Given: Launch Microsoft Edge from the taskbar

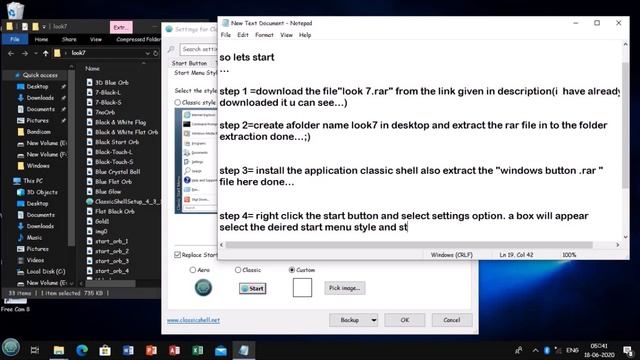Looking at the screenshot, I should (x=82, y=350).
